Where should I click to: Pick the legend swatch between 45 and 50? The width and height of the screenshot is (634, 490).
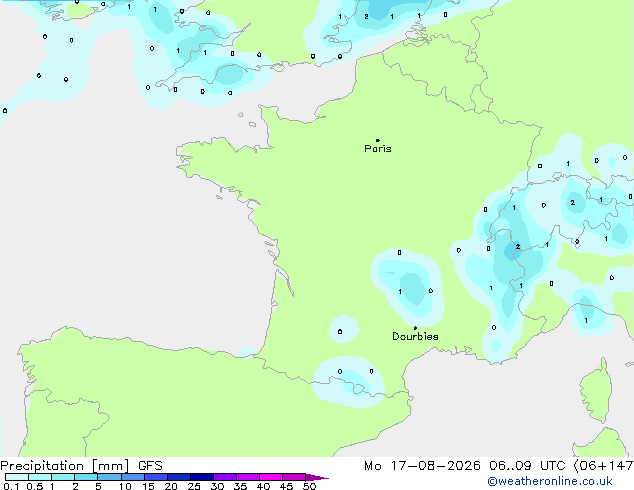[x=294, y=477]
